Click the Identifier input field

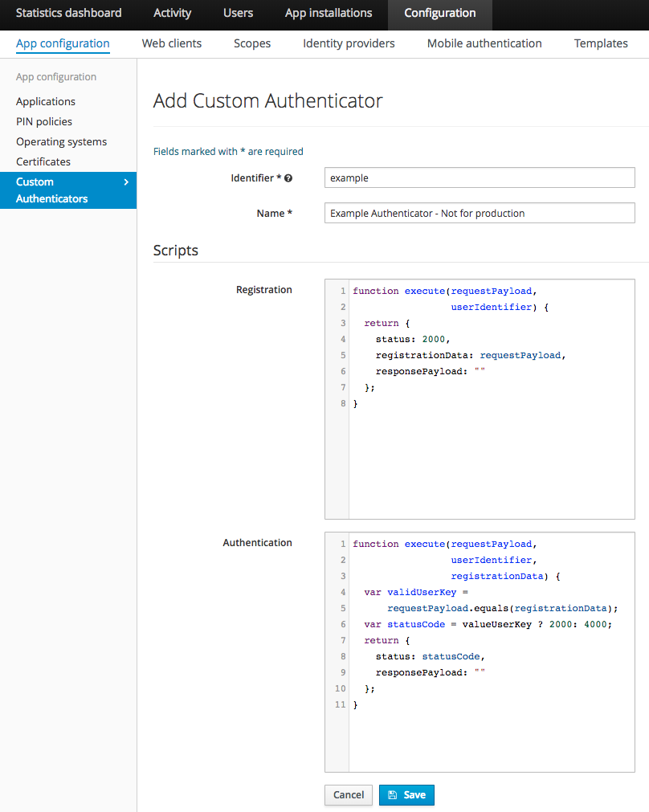(480, 177)
